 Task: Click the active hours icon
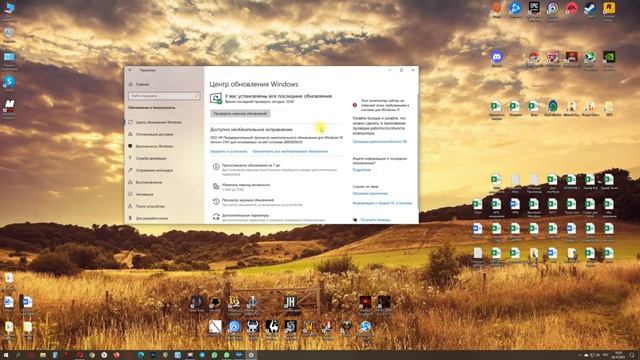click(216, 186)
